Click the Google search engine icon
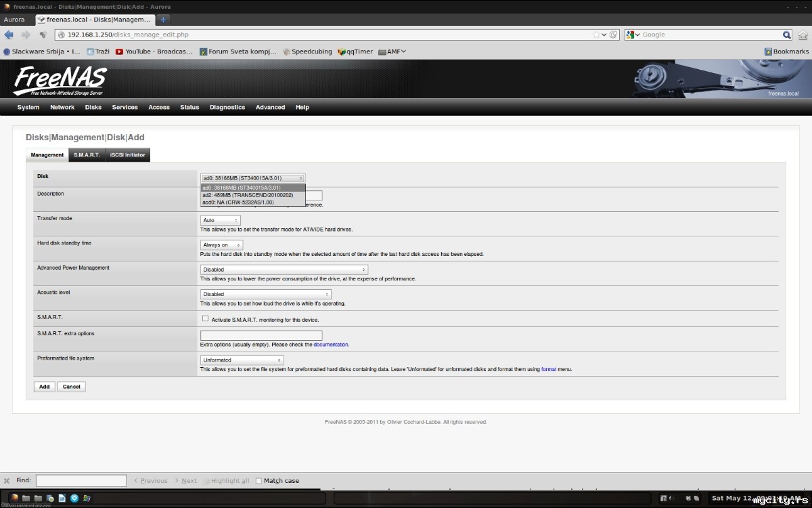Viewport: 812px width, 508px height. coord(630,35)
